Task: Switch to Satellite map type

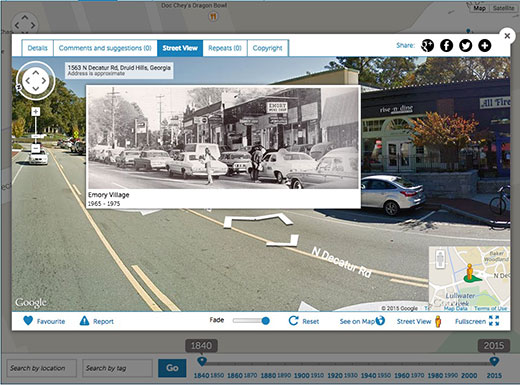Action: tap(503, 8)
